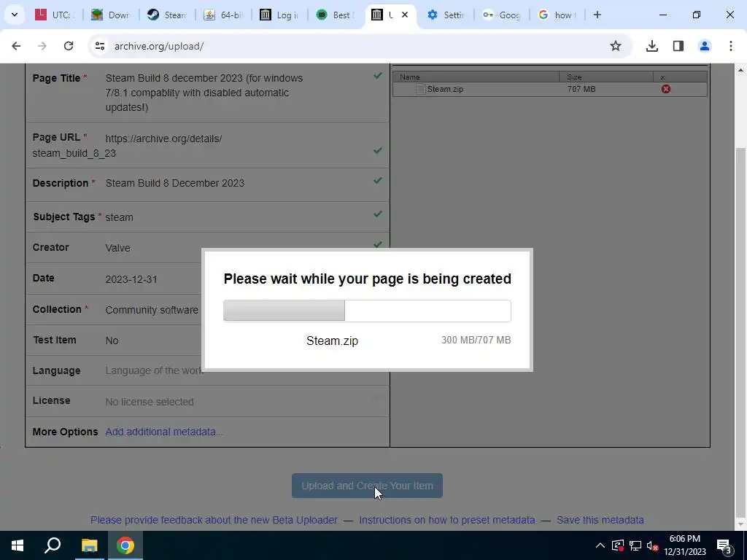The width and height of the screenshot is (747, 560).
Task: Click the 300 MB/707 MB progress text
Action: point(476,340)
